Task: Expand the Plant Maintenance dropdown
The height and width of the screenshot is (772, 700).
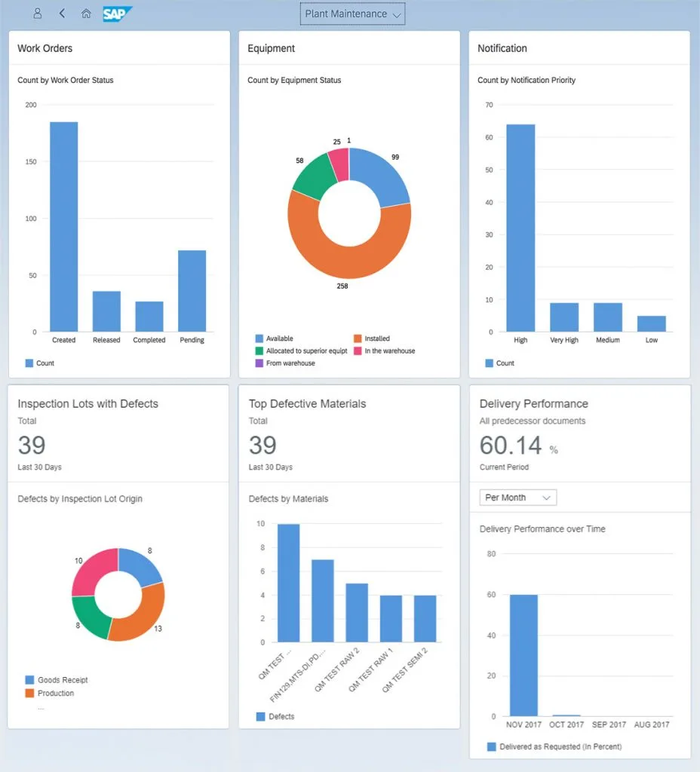Action: (x=353, y=14)
